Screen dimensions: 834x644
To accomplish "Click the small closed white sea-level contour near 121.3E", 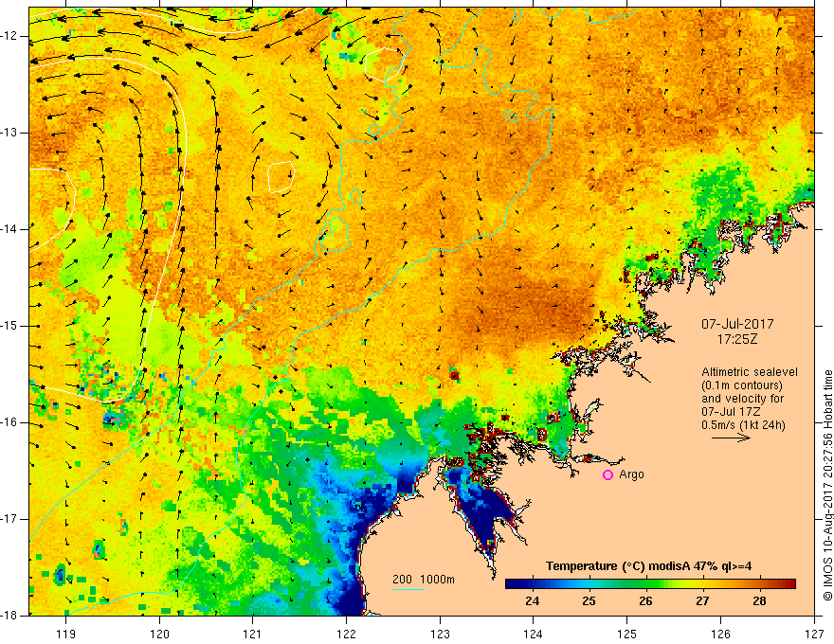I will click(281, 176).
